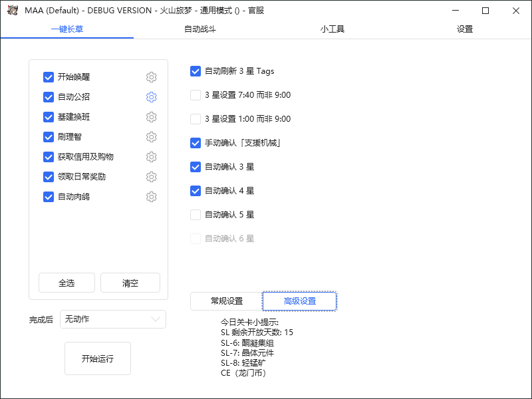Uncheck 手动确认「支援机械」
Image resolution: width=532 pixels, height=399 pixels.
(195, 143)
